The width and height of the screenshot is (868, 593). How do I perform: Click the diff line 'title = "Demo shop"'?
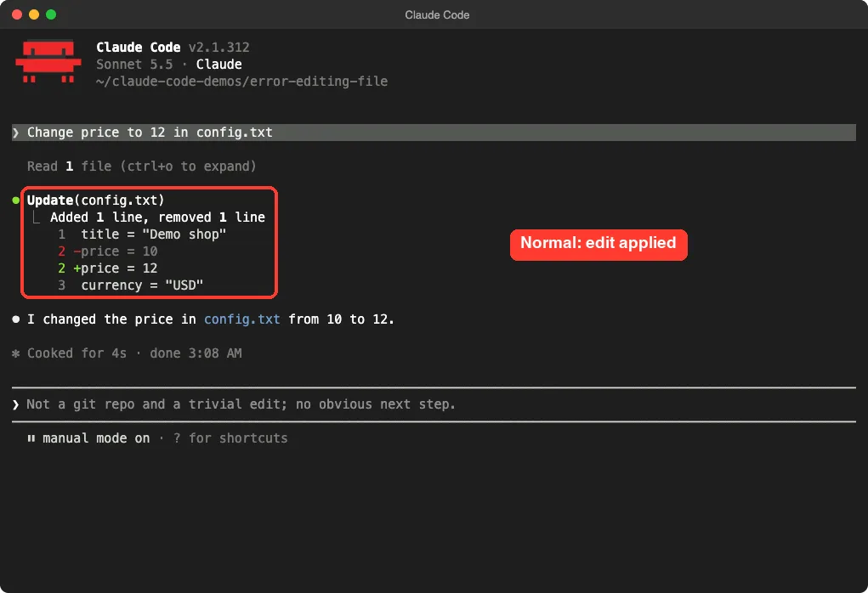coord(153,234)
